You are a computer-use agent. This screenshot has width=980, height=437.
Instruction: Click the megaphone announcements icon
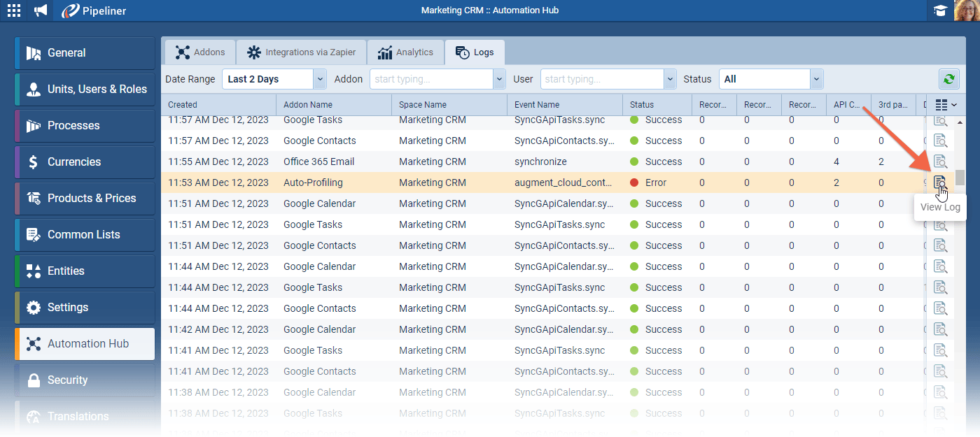click(41, 10)
